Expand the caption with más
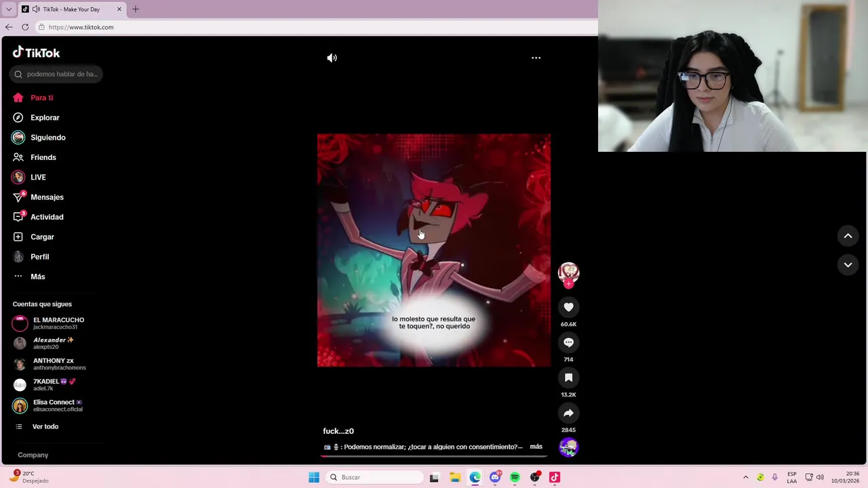This screenshot has width=868, height=488. [x=536, y=447]
